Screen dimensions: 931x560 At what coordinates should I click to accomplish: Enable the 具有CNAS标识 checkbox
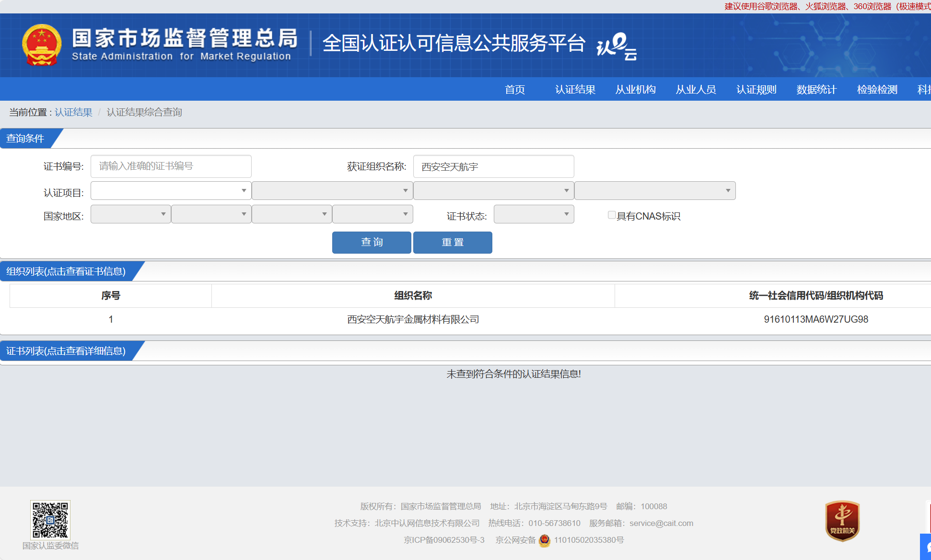(612, 215)
